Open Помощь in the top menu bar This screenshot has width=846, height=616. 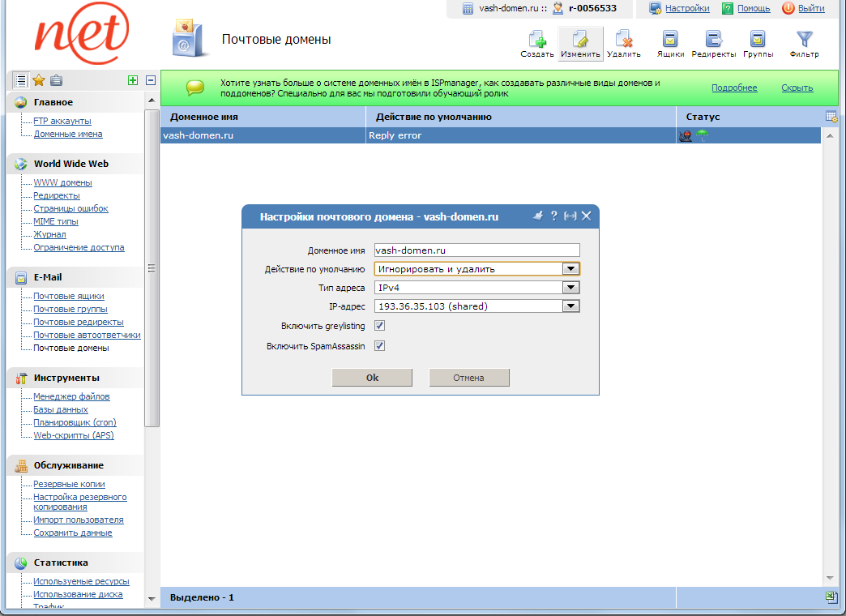(x=751, y=9)
